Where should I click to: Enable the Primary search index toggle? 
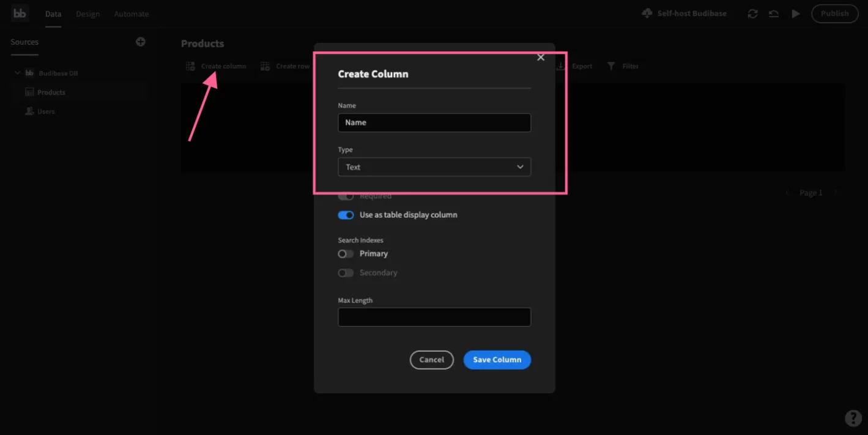346,254
